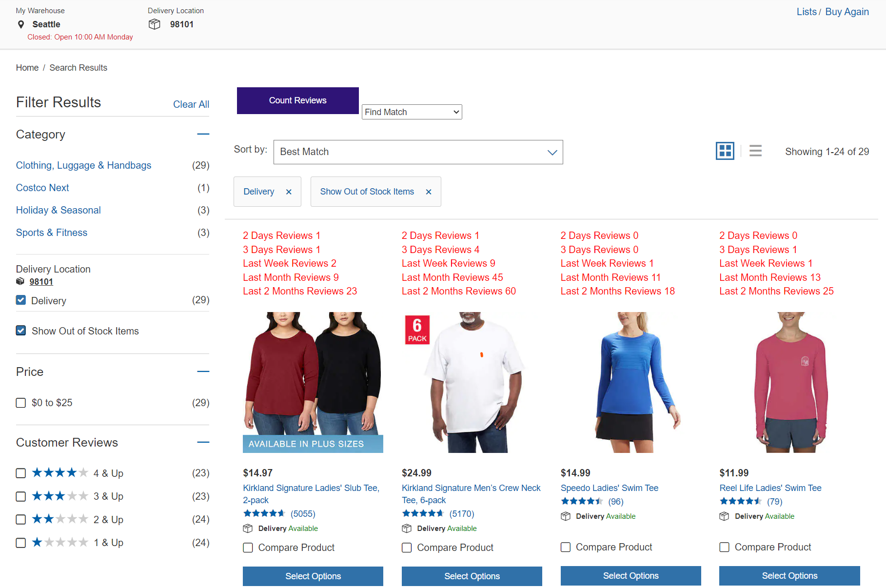The image size is (886, 588).
Task: Open Kirkland Signature Ladies' Slub Tee link
Action: pyautogui.click(x=311, y=494)
